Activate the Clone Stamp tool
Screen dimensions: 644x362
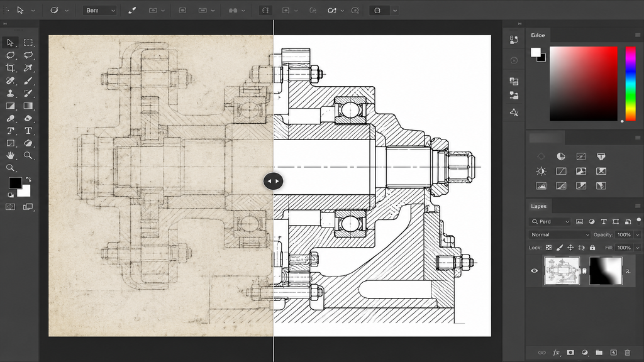pyautogui.click(x=10, y=93)
